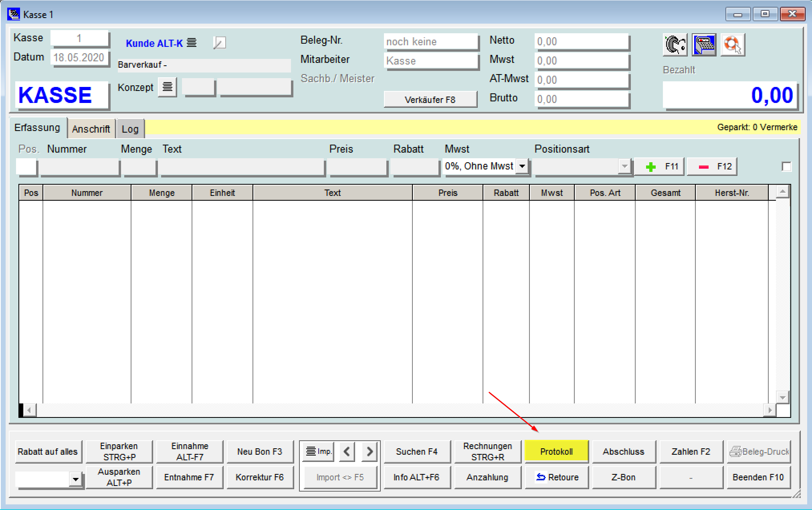Open the Log tab

pos(130,129)
